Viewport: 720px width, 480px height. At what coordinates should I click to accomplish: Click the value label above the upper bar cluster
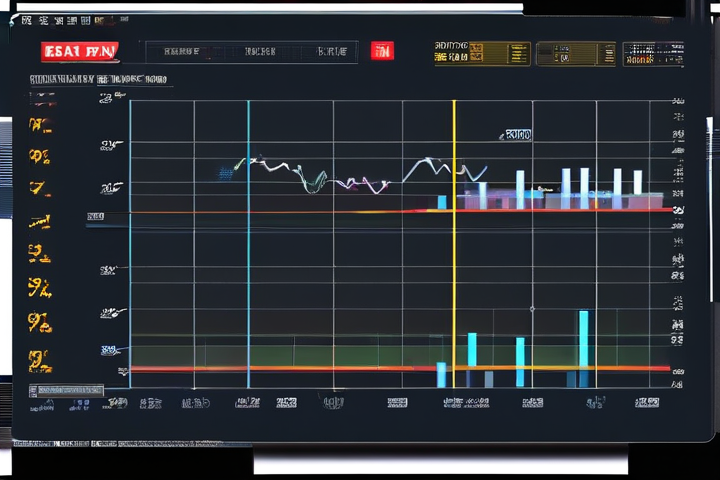(517, 134)
